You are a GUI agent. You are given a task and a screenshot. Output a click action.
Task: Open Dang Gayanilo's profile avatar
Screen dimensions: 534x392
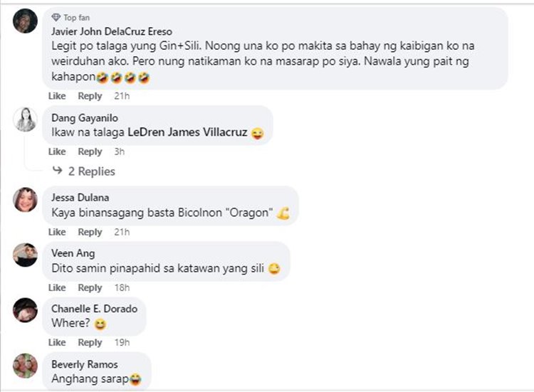[25, 120]
